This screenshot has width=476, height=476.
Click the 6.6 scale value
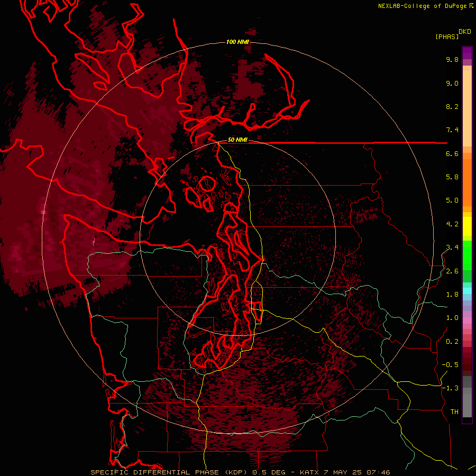(x=452, y=153)
